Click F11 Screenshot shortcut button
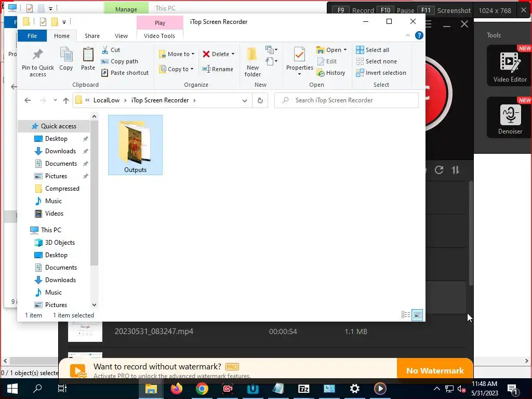 [444, 10]
